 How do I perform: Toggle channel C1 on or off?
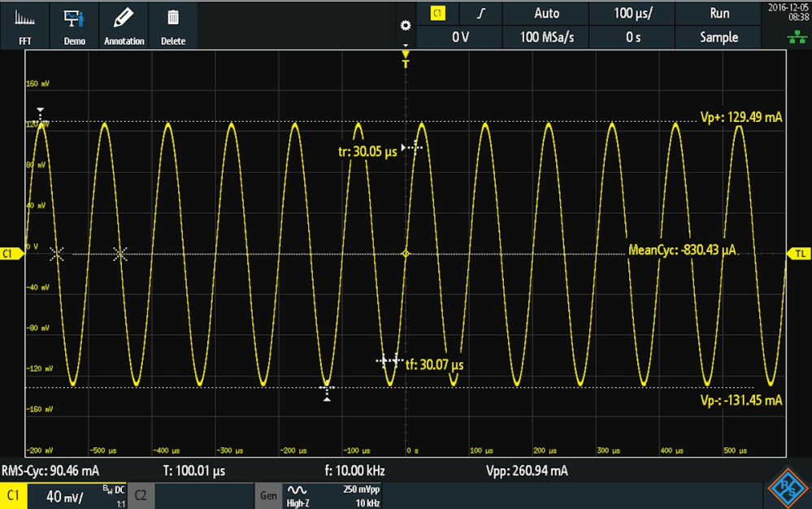(x=13, y=495)
